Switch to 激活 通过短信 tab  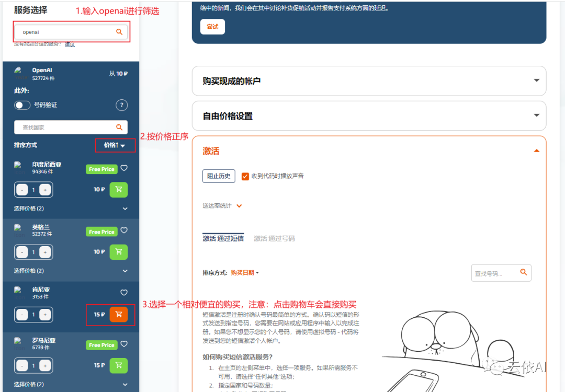[223, 238]
